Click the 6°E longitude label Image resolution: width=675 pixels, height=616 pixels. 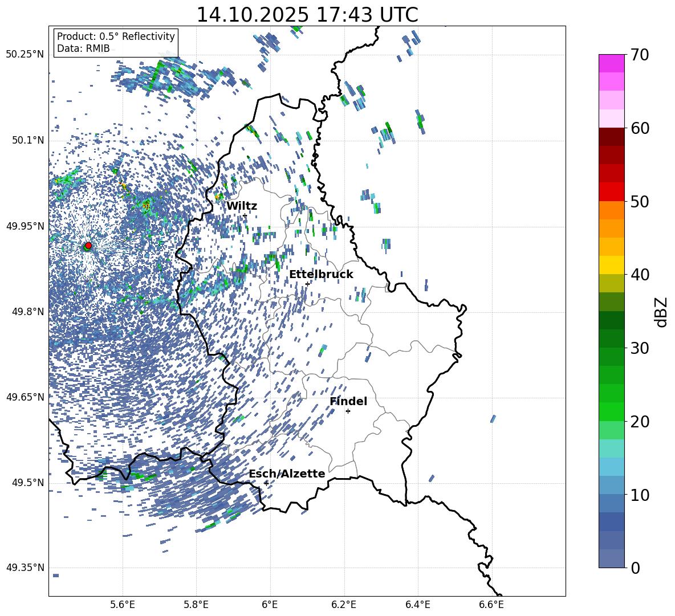[x=270, y=605]
